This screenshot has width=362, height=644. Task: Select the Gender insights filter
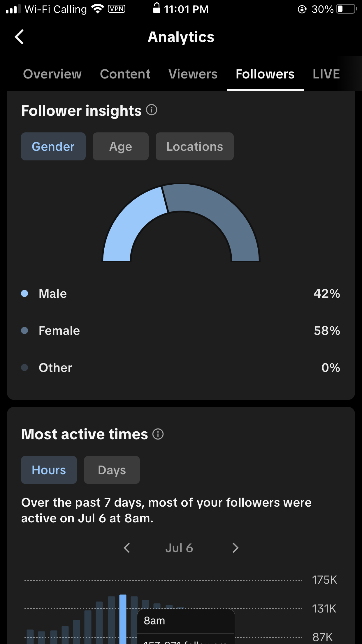[x=53, y=146]
